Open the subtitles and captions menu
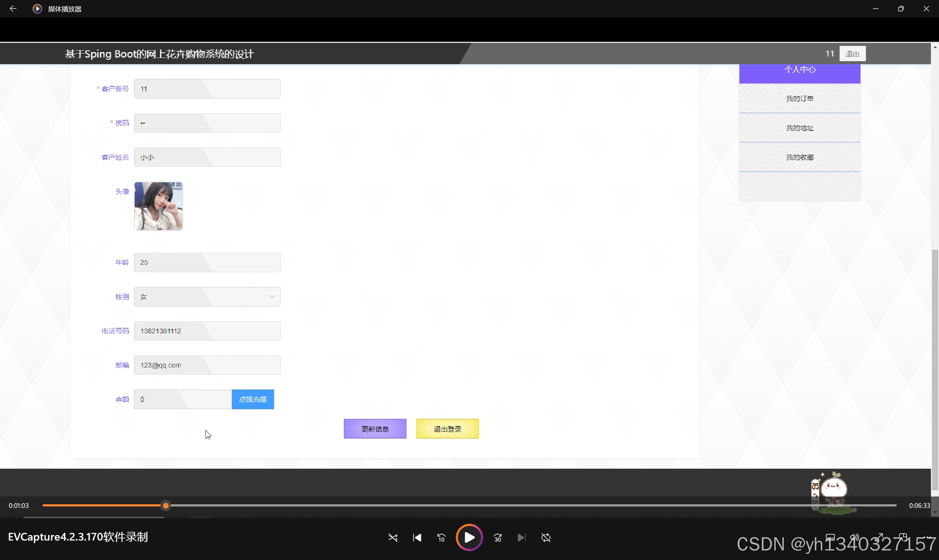 pyautogui.click(x=830, y=537)
